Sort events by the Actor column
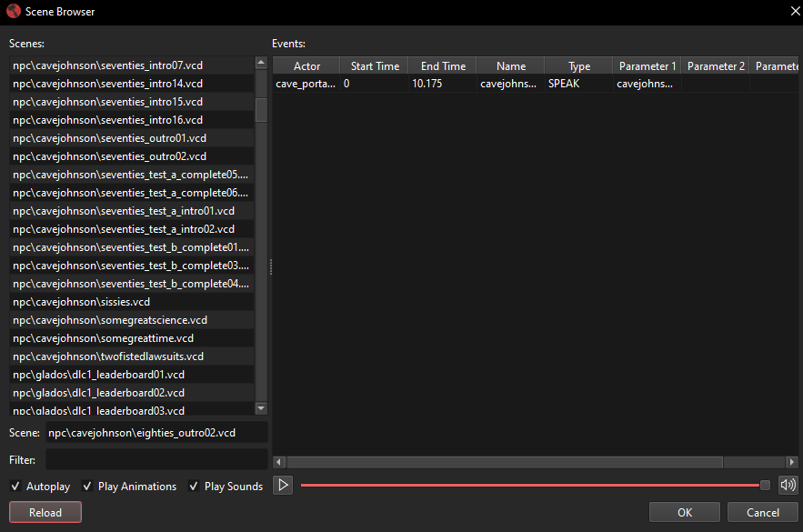 point(306,65)
